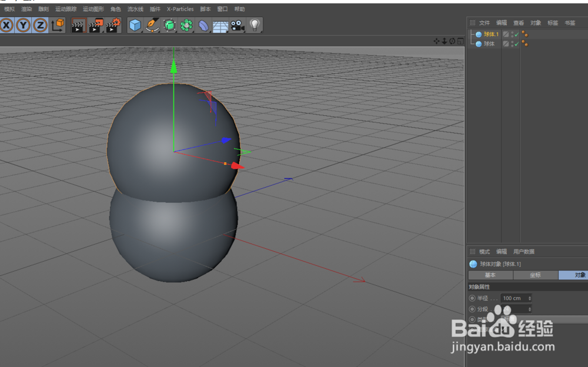The width and height of the screenshot is (588, 367).
Task: Open the 脚本 menu
Action: (x=205, y=9)
